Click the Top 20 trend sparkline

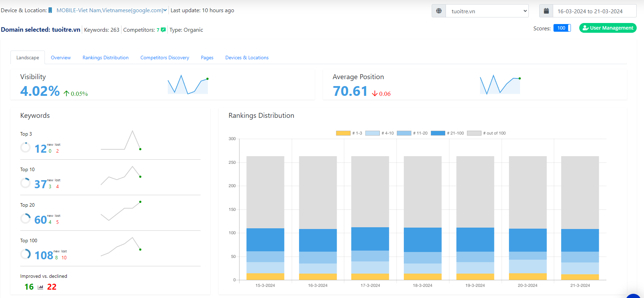pyautogui.click(x=121, y=211)
